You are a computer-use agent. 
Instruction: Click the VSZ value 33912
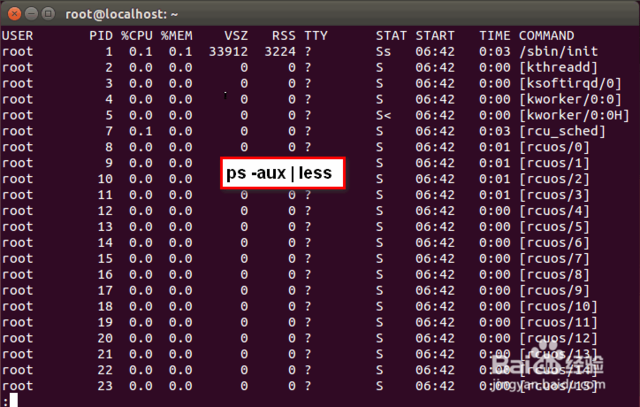pos(228,52)
